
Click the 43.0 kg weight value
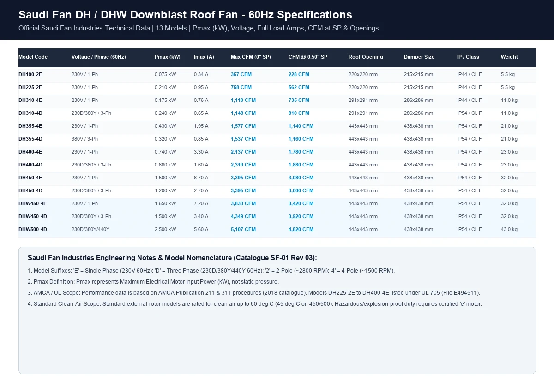(x=509, y=229)
